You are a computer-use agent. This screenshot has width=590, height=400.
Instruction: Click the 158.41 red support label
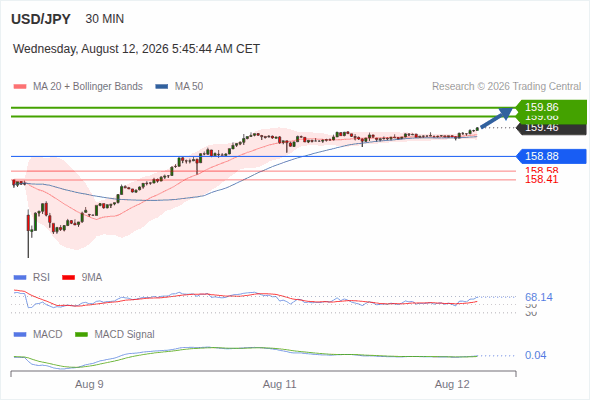(x=541, y=179)
